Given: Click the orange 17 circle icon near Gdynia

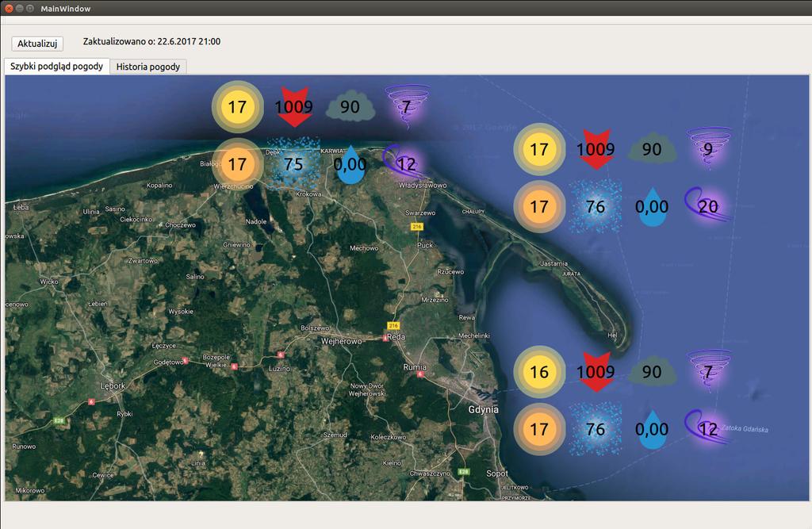Looking at the screenshot, I should [x=539, y=429].
